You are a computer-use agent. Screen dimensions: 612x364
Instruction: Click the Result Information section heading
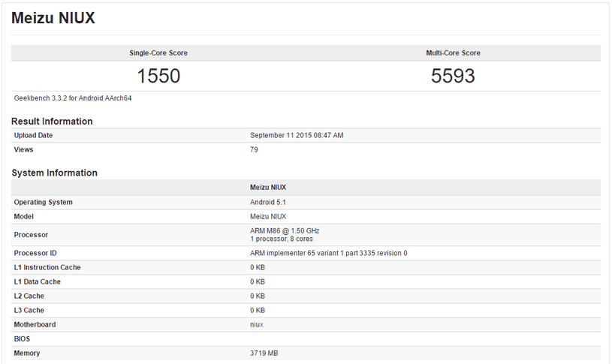tap(52, 122)
